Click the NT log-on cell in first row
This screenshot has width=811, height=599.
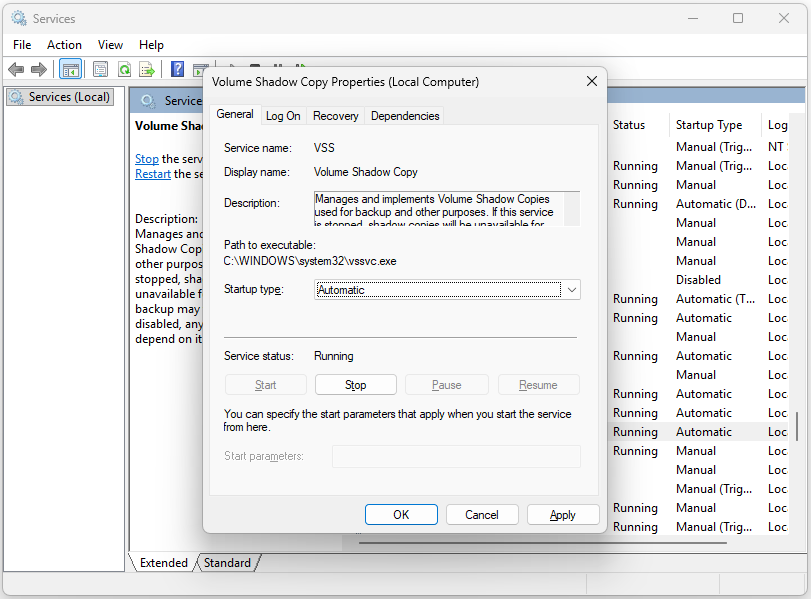click(x=777, y=147)
